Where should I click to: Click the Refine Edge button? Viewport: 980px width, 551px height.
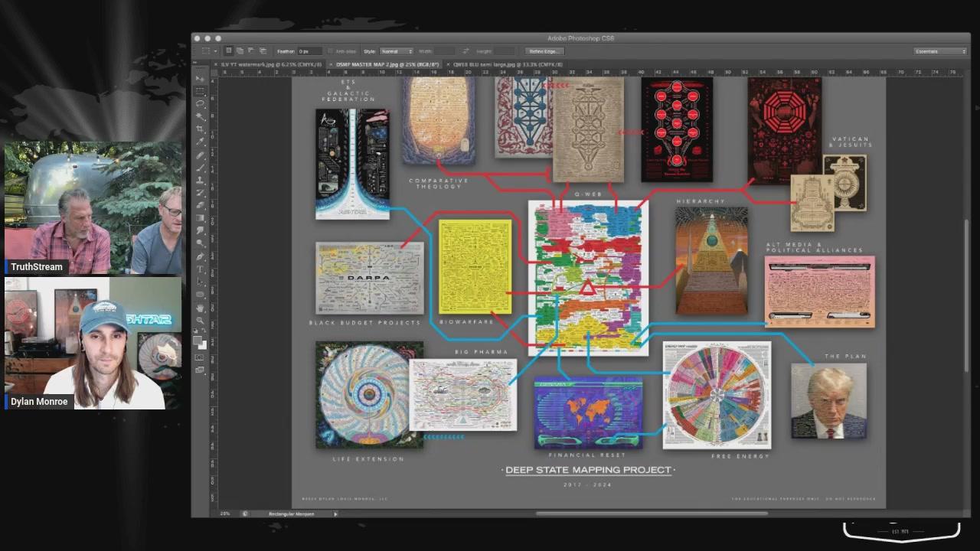(x=545, y=51)
